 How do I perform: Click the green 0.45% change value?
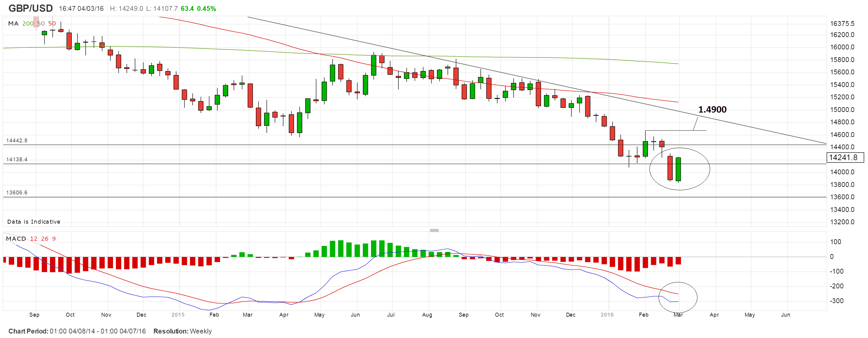[x=206, y=8]
